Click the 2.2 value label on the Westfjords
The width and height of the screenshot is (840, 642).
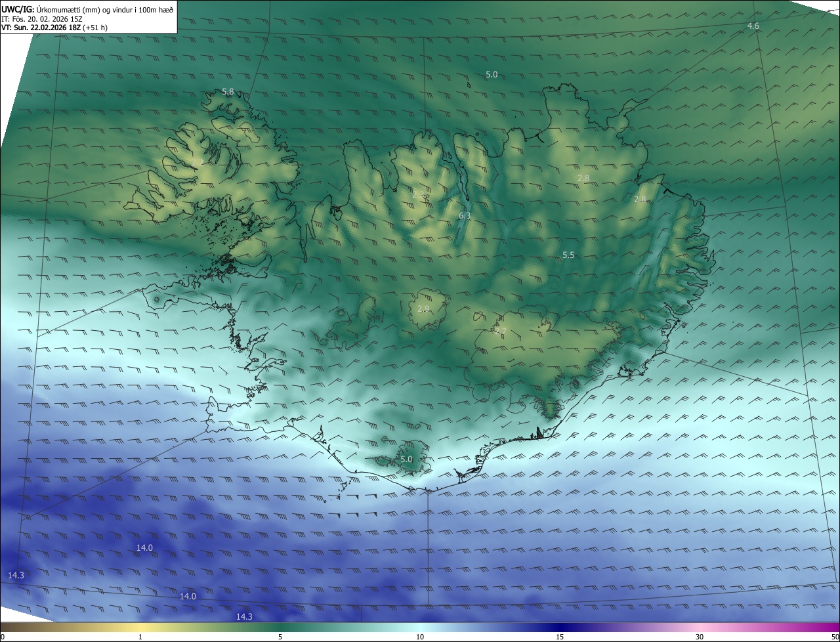click(198, 162)
